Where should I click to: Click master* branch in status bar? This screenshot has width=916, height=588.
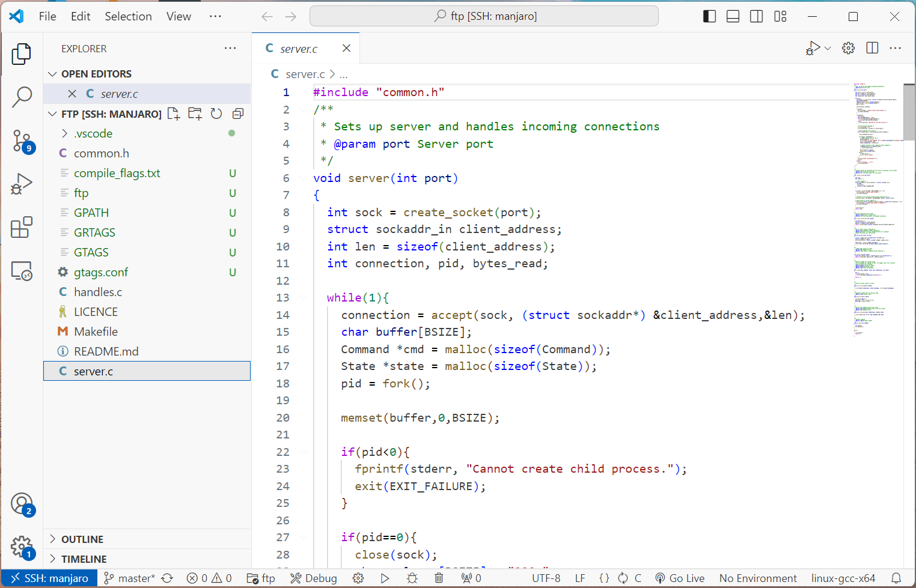click(x=129, y=578)
